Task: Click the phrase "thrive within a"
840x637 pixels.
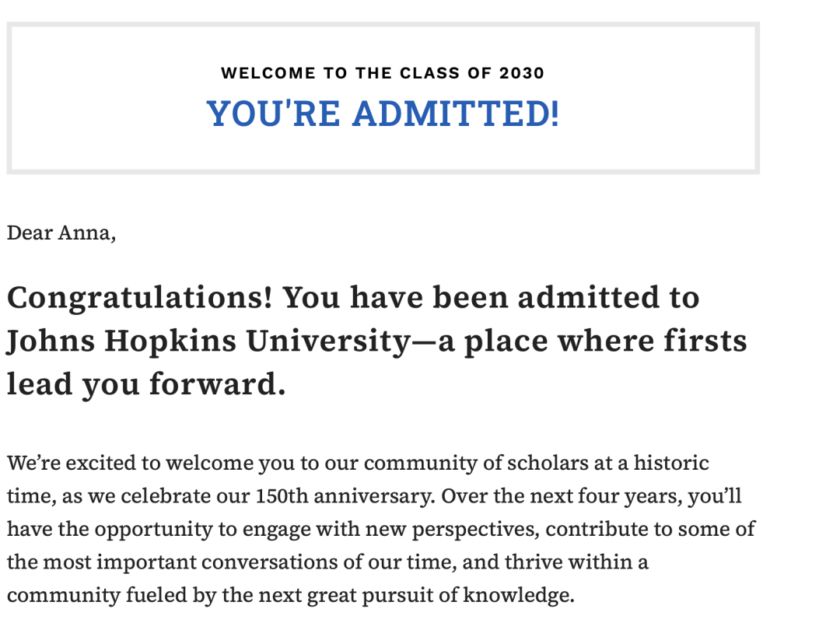Action: tap(576, 562)
